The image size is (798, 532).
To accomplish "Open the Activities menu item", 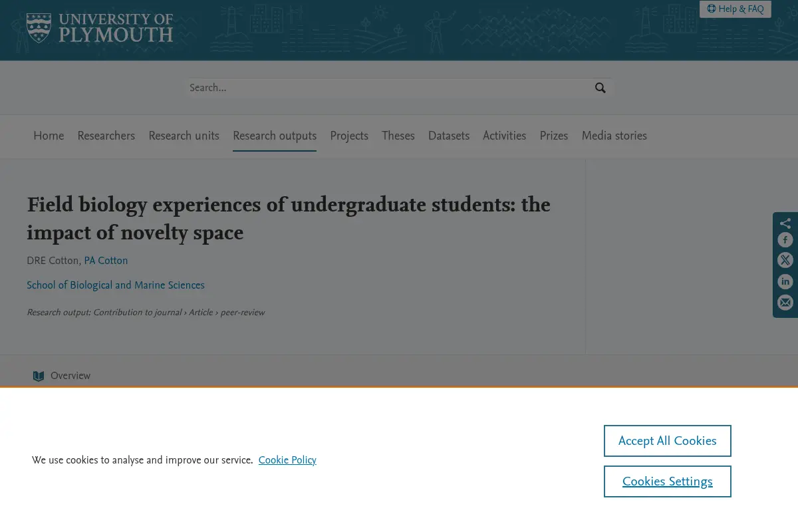I will (504, 136).
